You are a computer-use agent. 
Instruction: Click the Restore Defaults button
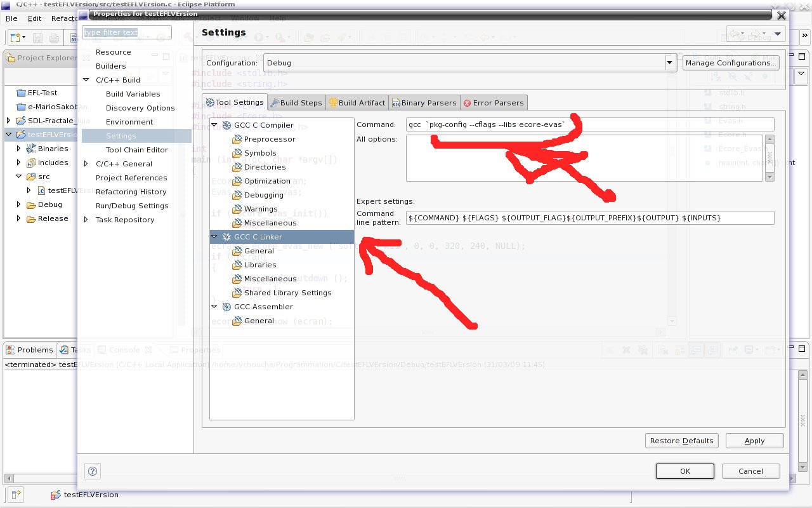(x=681, y=441)
